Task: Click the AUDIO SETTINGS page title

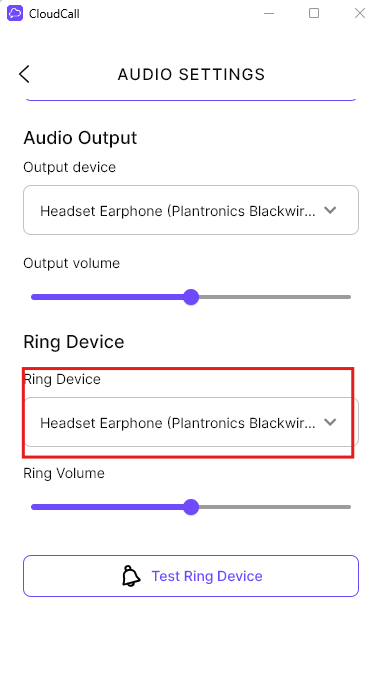Action: point(191,74)
